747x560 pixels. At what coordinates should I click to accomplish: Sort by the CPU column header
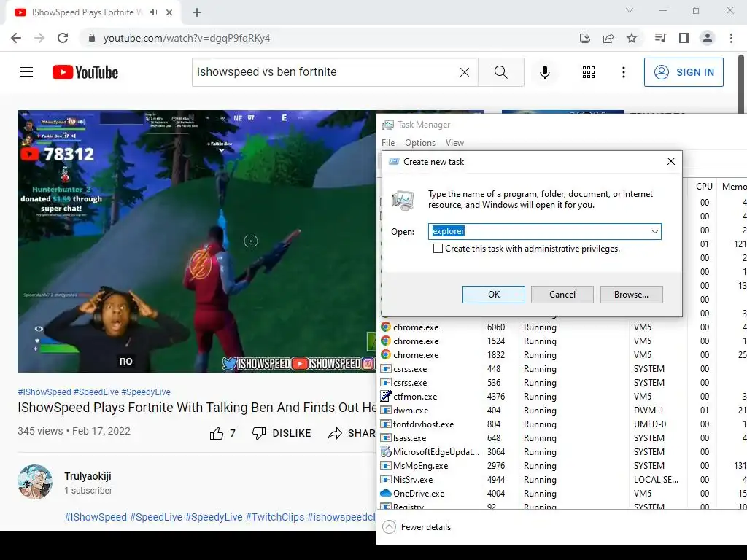pos(704,187)
